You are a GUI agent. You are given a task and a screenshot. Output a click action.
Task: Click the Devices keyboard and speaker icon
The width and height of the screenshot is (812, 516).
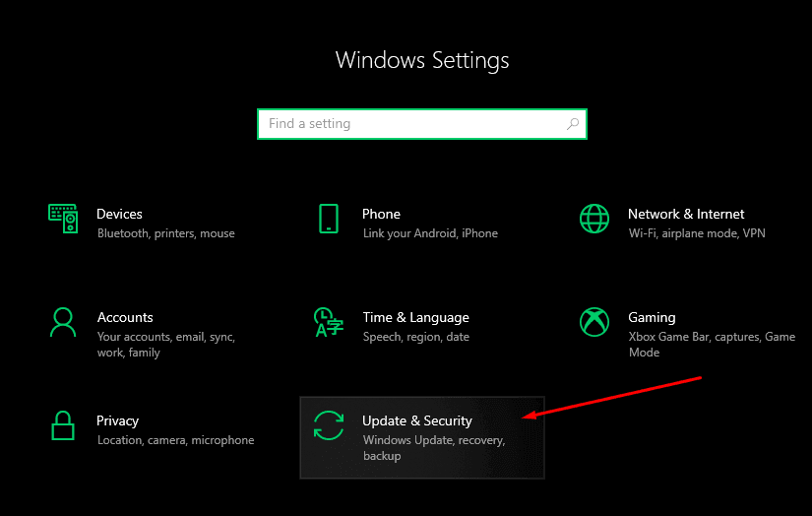pos(63,218)
